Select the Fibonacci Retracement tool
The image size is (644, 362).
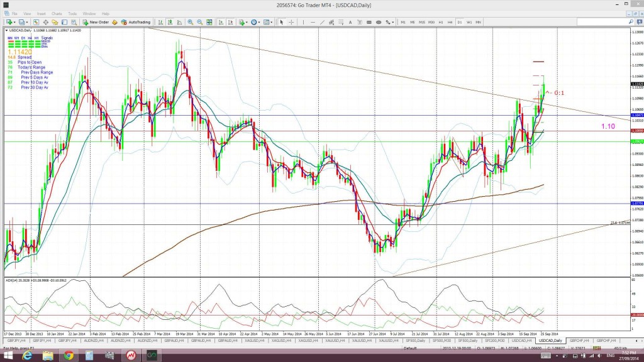(x=341, y=22)
